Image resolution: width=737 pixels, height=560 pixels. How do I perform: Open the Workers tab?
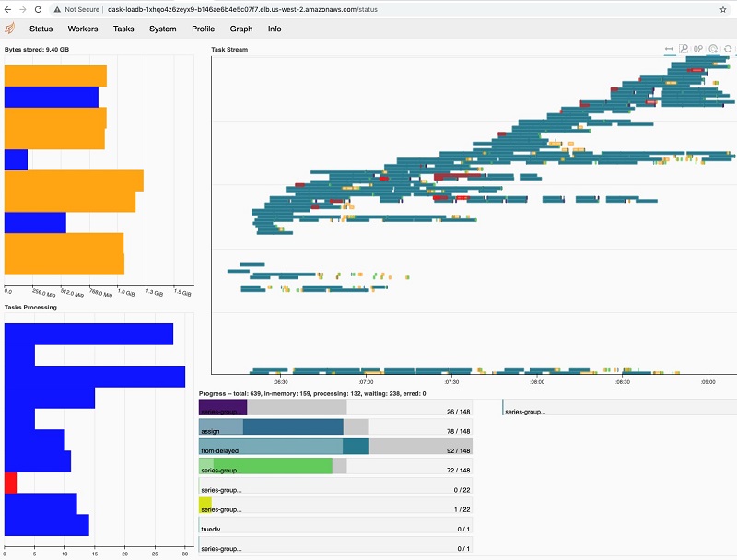point(83,29)
